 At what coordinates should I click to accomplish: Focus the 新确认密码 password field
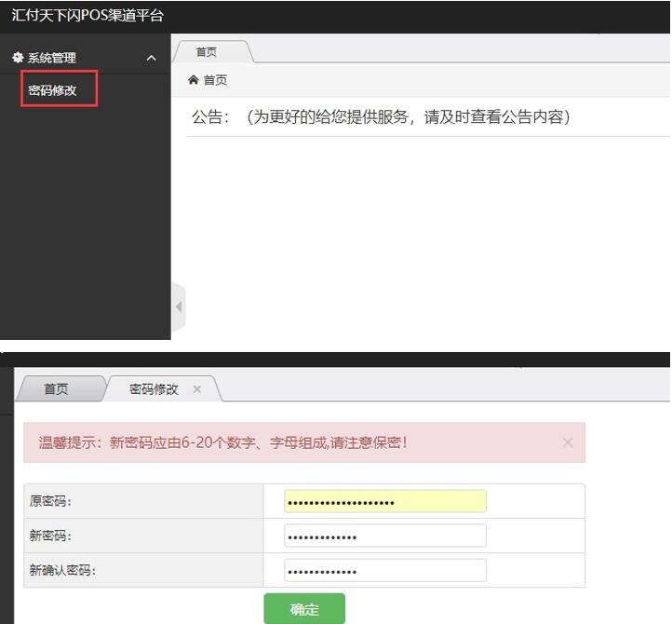click(385, 570)
